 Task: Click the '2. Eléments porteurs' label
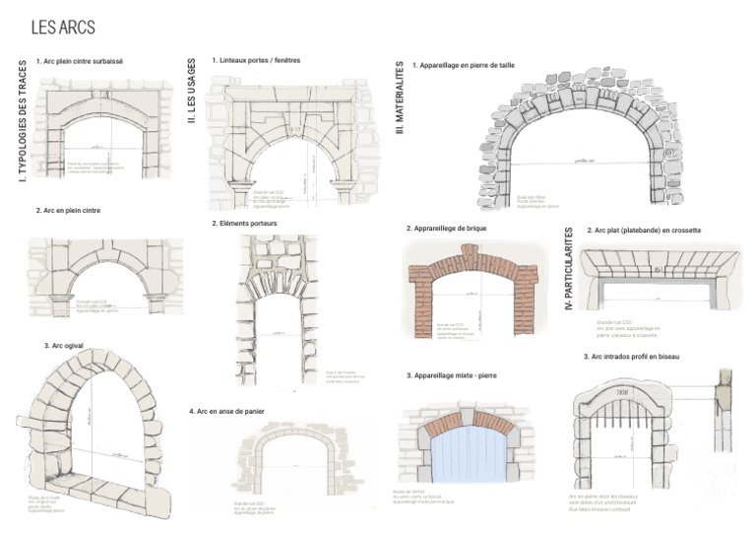click(244, 224)
